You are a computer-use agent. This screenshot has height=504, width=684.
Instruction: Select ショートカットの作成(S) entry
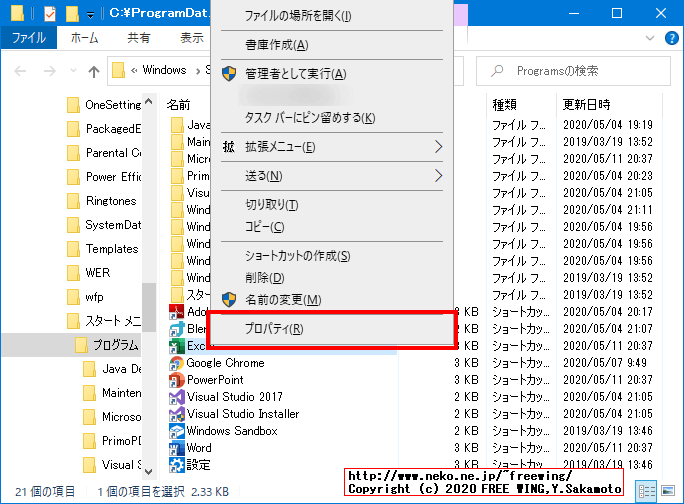pos(332,256)
